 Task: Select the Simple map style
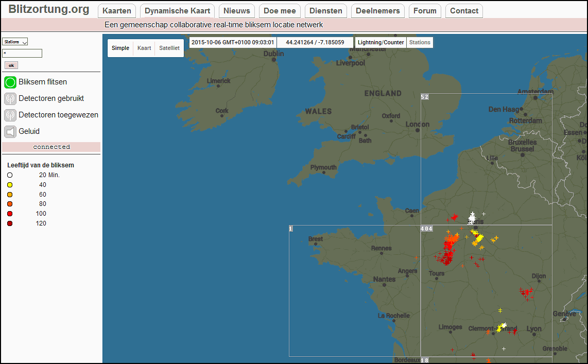[120, 48]
